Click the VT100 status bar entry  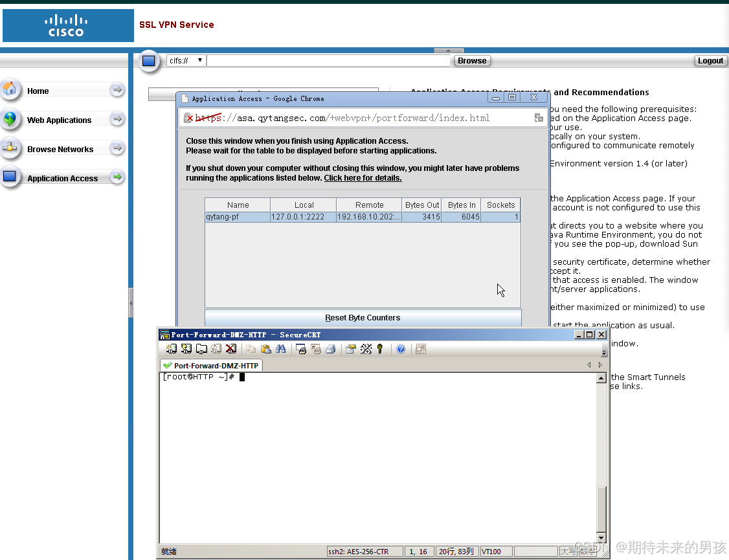[x=496, y=552]
